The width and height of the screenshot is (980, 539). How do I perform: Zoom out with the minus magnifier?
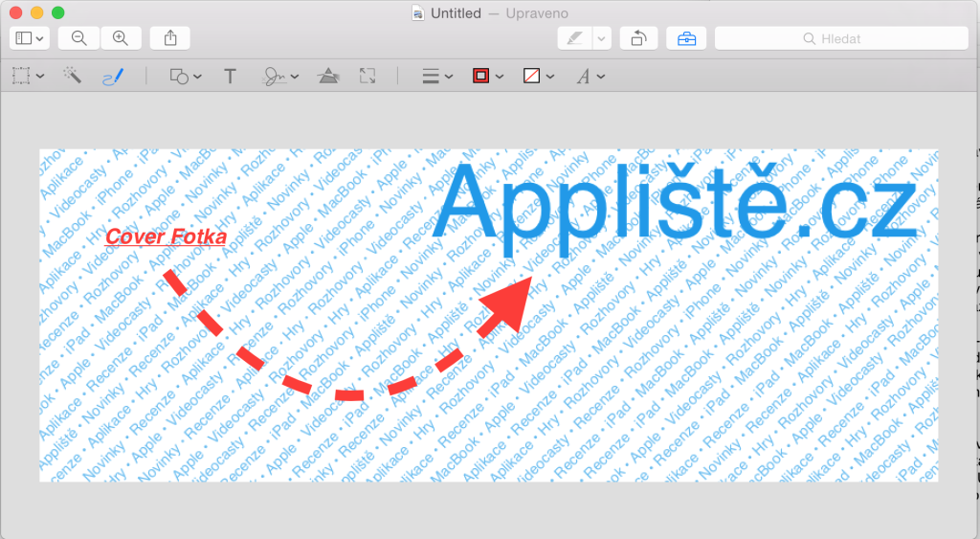78,38
